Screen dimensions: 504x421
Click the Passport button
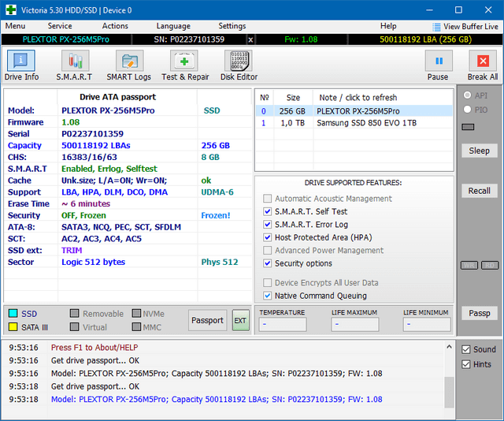208,321
